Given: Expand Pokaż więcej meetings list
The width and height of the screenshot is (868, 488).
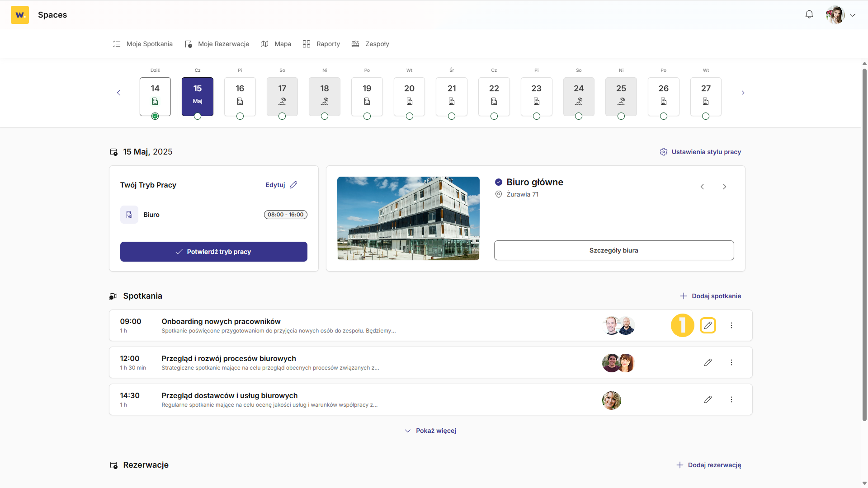Looking at the screenshot, I should [430, 431].
